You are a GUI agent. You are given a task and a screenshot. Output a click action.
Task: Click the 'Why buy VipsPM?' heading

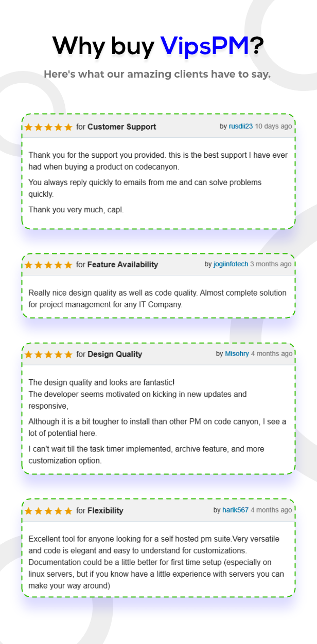pyautogui.click(x=158, y=45)
